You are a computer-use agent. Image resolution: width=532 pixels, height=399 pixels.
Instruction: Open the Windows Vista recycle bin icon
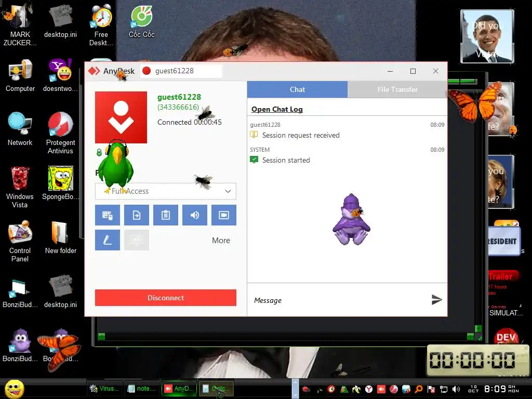20,187
